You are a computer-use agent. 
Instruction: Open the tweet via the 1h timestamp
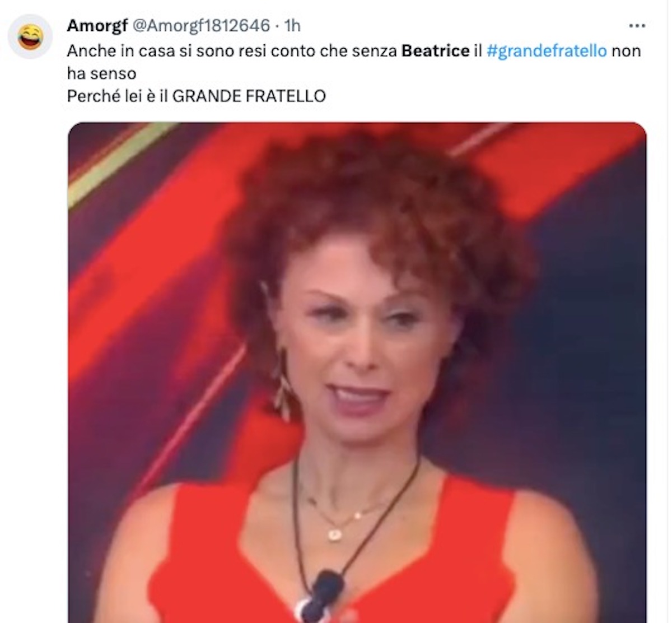[x=292, y=26]
